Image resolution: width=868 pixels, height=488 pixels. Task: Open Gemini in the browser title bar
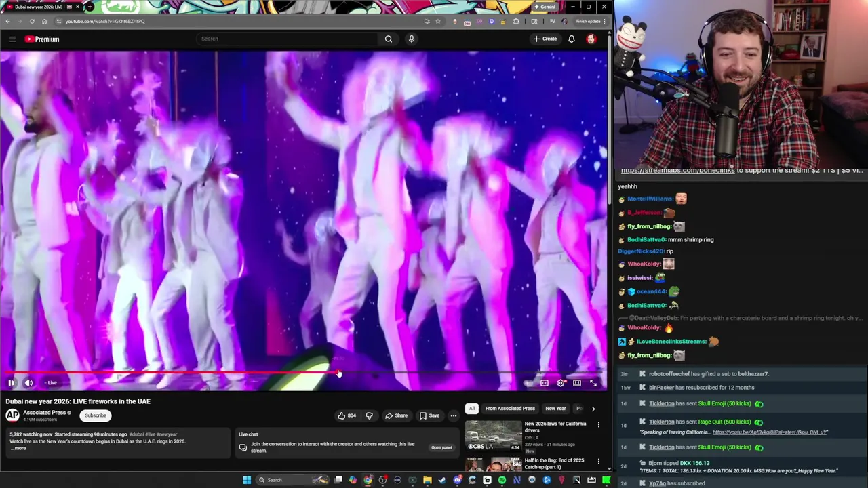click(x=544, y=7)
